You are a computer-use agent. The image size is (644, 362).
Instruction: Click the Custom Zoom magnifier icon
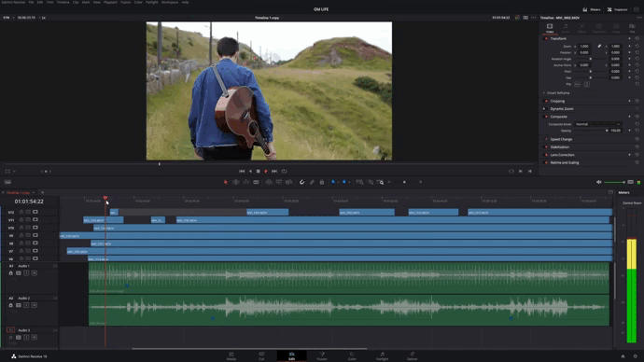click(381, 182)
